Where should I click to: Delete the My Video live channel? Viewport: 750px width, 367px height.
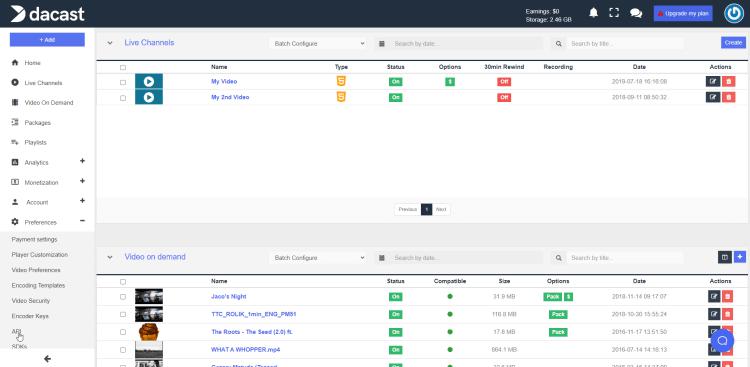[x=728, y=81]
